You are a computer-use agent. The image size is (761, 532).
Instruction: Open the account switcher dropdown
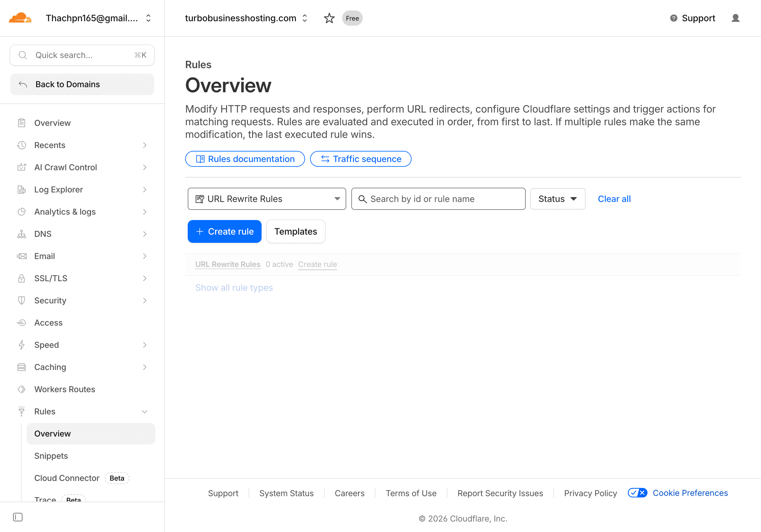coord(148,18)
